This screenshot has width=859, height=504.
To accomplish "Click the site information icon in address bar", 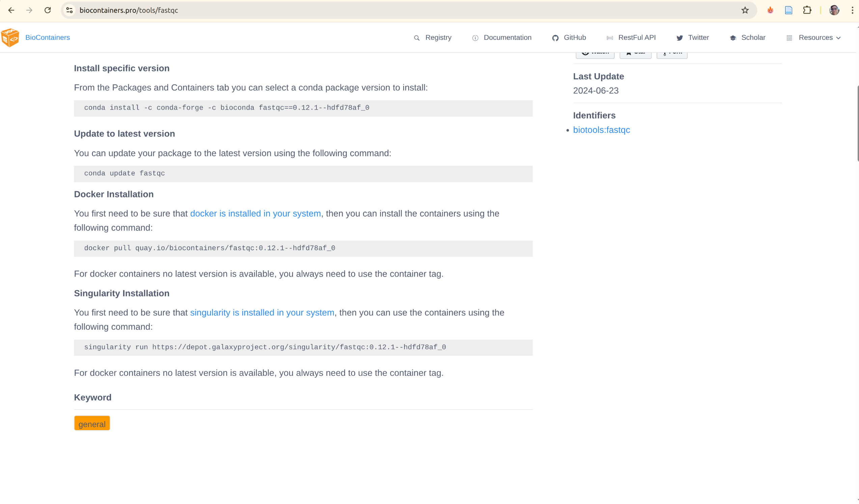I will point(70,10).
